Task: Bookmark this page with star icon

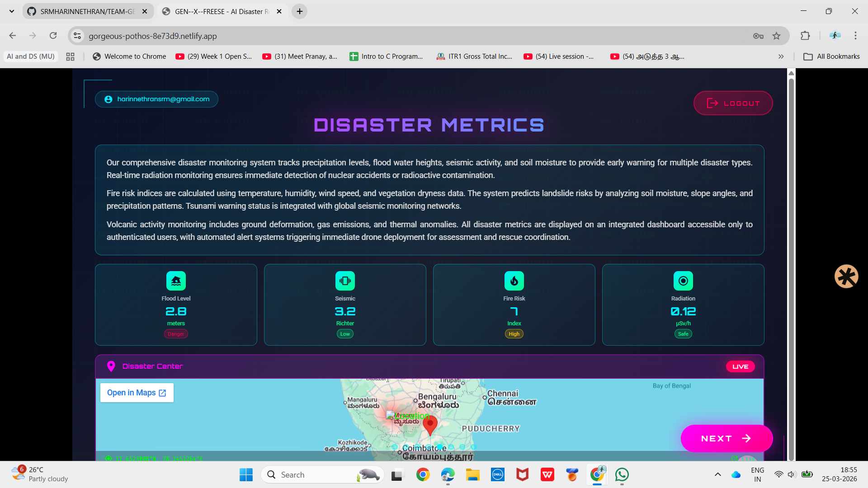Action: 776,36
